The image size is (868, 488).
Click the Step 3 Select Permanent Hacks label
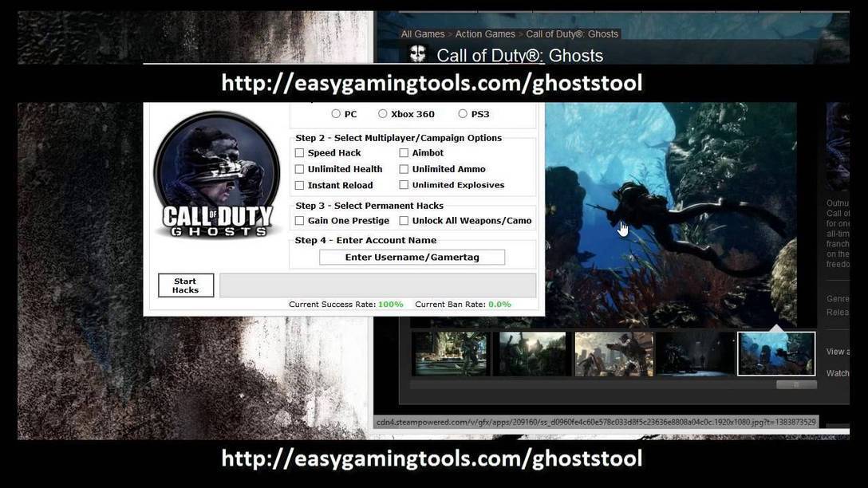tap(369, 205)
